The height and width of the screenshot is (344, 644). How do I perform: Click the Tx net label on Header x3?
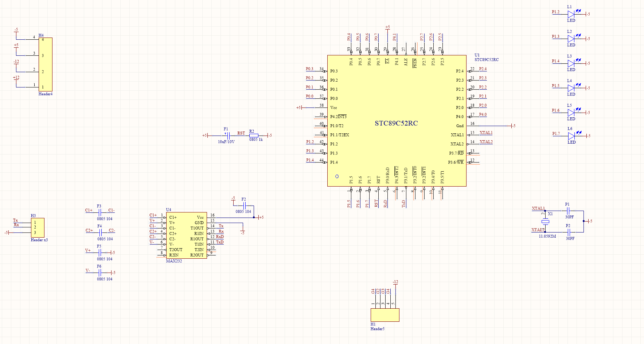click(x=15, y=220)
